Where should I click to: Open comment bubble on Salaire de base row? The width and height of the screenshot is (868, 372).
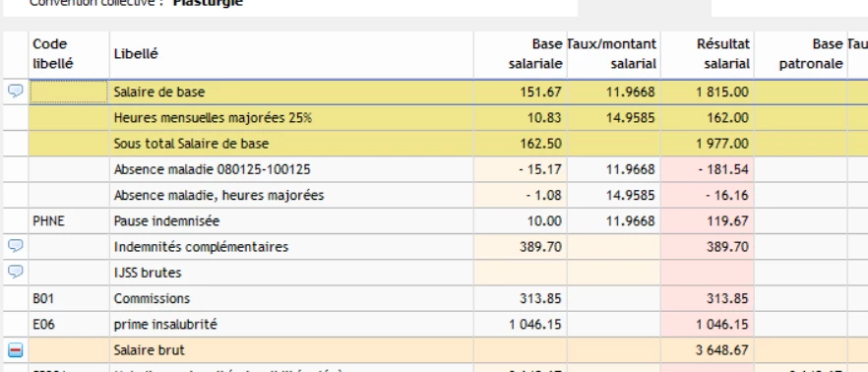coord(16,92)
